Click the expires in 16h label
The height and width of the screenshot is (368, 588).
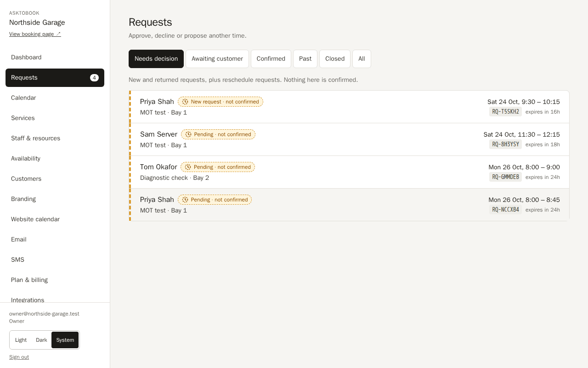point(543,112)
